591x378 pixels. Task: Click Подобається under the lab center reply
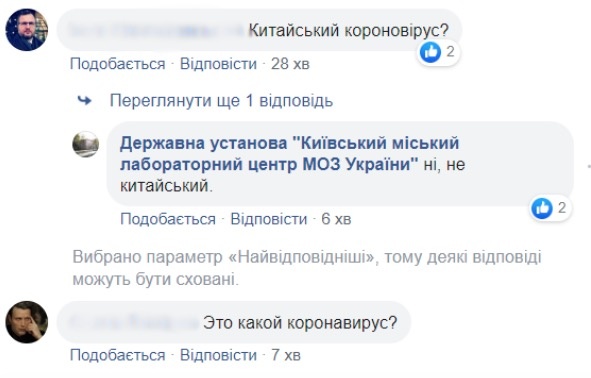(168, 219)
